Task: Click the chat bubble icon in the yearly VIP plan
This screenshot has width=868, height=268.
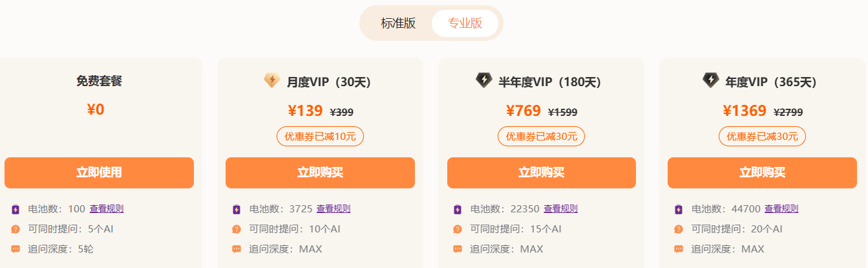Action: click(x=679, y=249)
